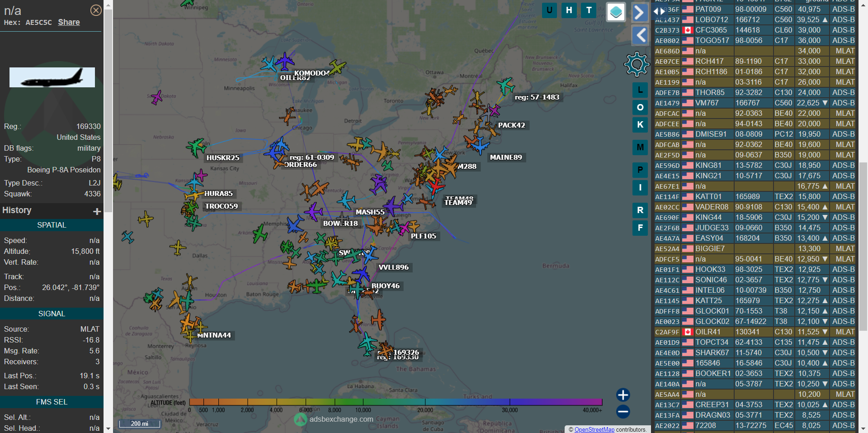Zoom out with the minus button

(x=623, y=412)
